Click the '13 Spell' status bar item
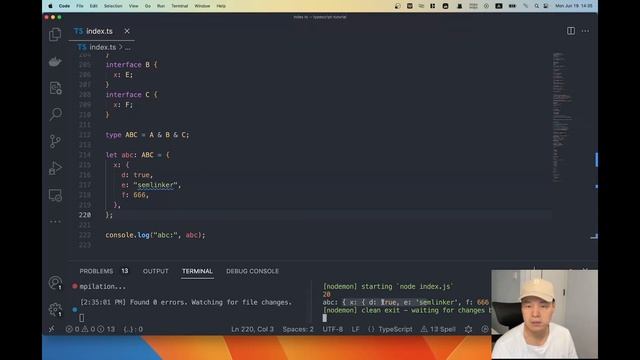Viewport: 640px width, 360px height. click(438, 329)
